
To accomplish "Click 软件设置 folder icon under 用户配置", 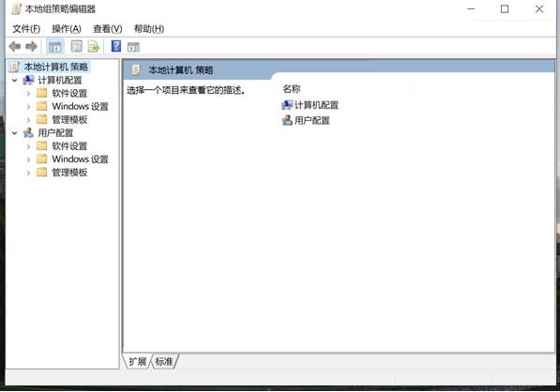I will tap(42, 145).
